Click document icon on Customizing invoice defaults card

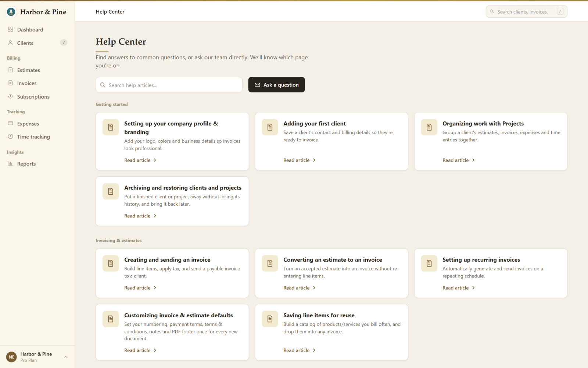coord(111,319)
